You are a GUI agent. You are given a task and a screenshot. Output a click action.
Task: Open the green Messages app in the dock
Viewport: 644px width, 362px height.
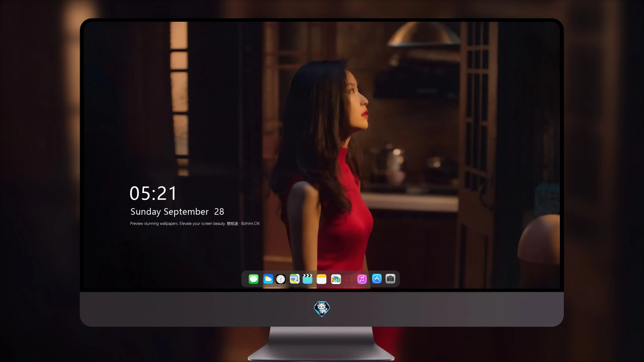pyautogui.click(x=254, y=279)
